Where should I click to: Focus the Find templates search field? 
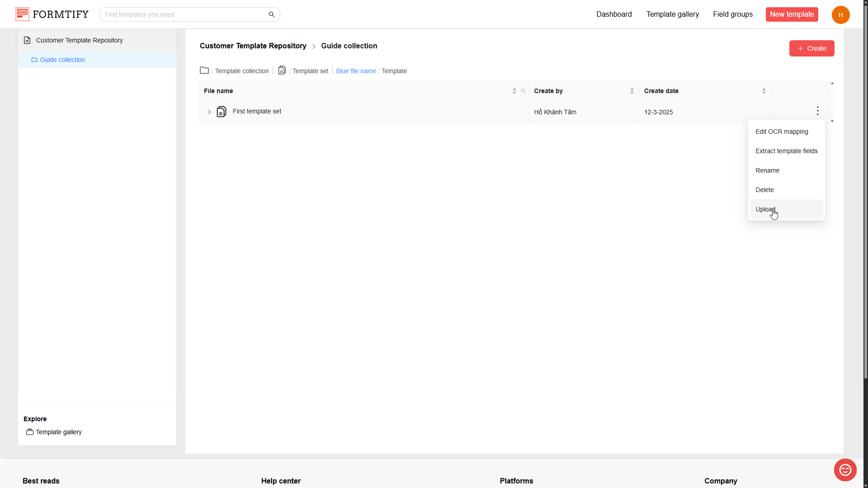[x=183, y=14]
